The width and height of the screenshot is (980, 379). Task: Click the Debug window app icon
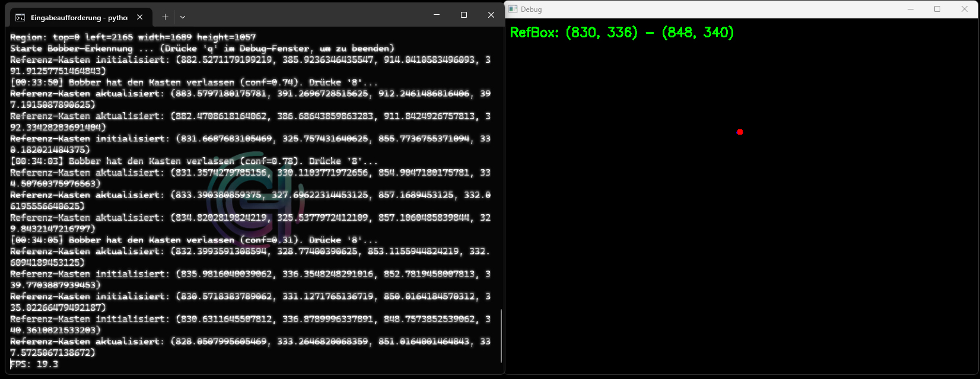513,9
